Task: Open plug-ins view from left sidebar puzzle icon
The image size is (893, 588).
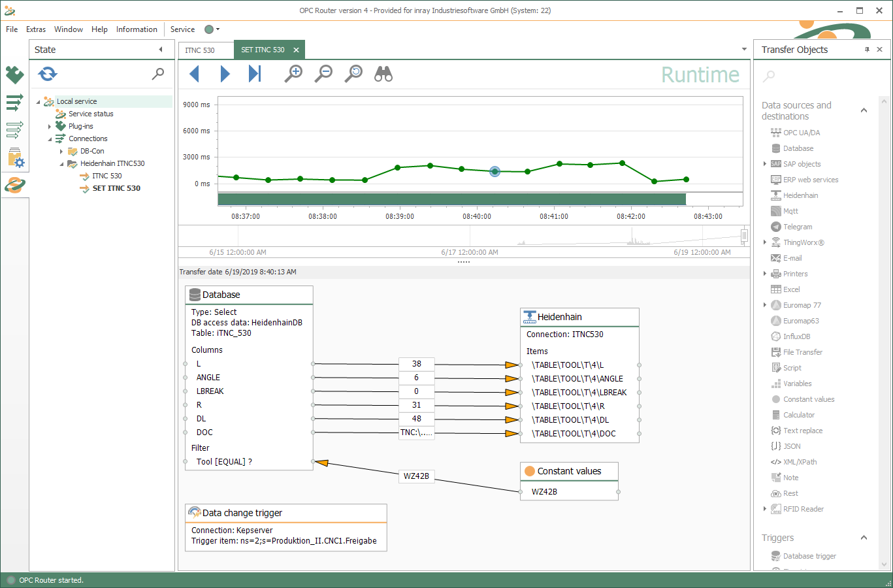Action: pyautogui.click(x=14, y=74)
